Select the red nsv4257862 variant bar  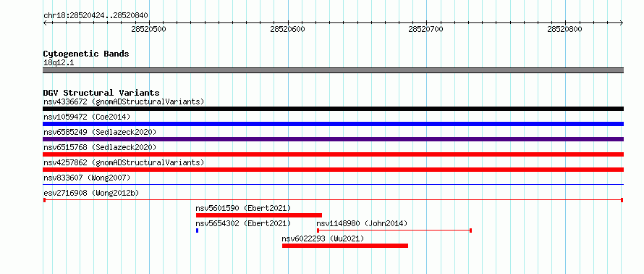(333, 170)
